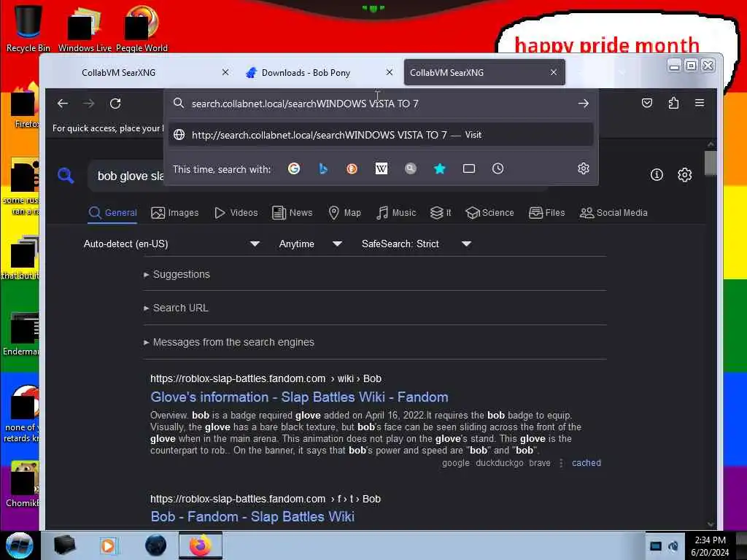Select the News search category
The width and height of the screenshot is (747, 560).
point(292,213)
